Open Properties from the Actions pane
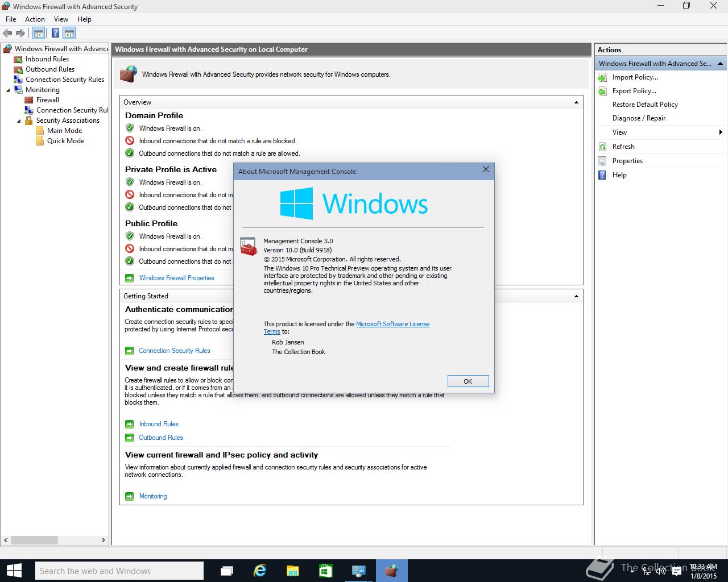 (x=627, y=161)
